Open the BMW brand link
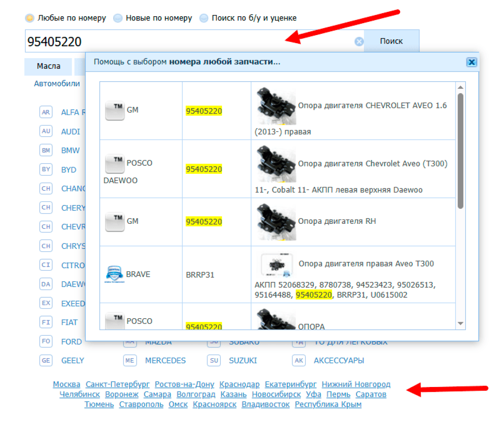The height and width of the screenshot is (422, 504). [70, 150]
